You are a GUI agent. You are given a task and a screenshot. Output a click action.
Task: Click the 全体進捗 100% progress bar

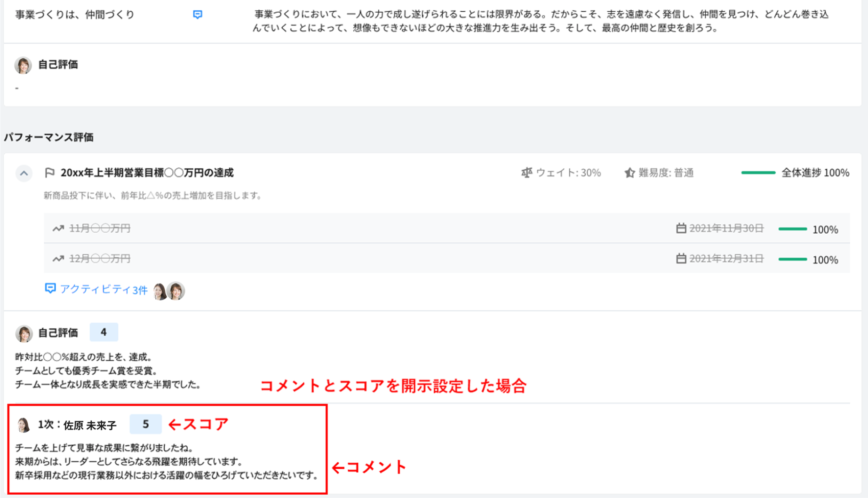(x=758, y=173)
